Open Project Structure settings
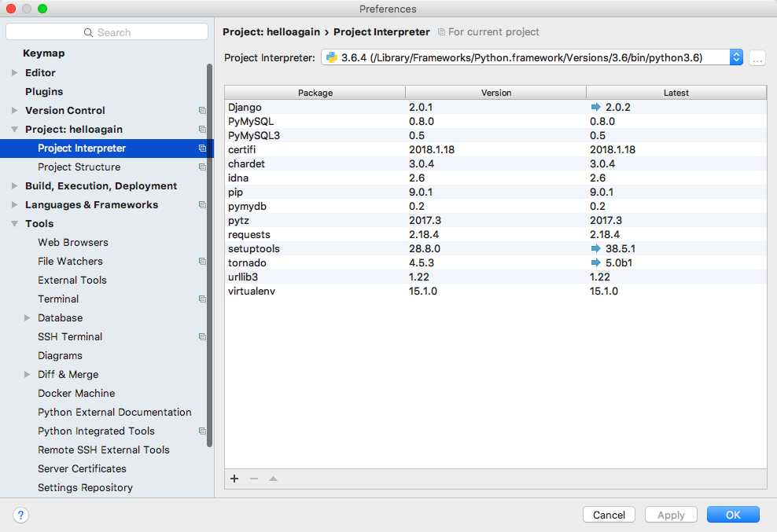The image size is (777, 532). [x=79, y=167]
